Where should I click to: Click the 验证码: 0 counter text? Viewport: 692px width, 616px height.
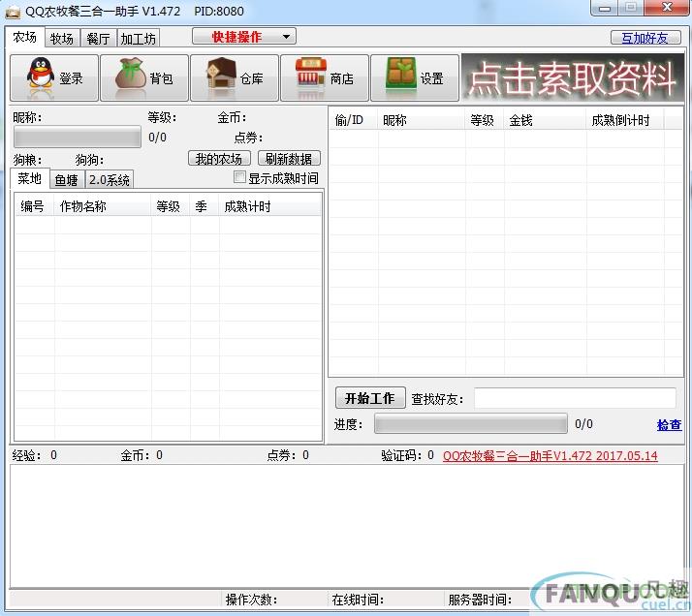pyautogui.click(x=407, y=455)
